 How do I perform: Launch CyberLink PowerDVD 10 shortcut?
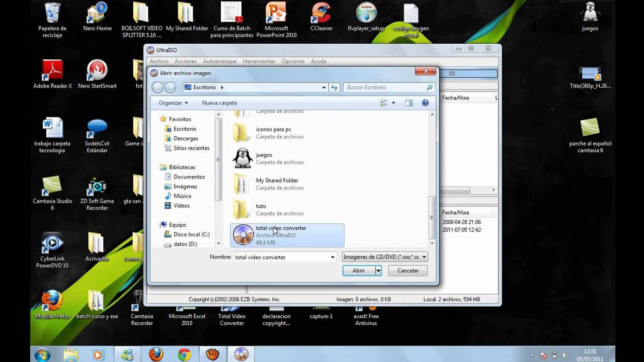tap(52, 250)
